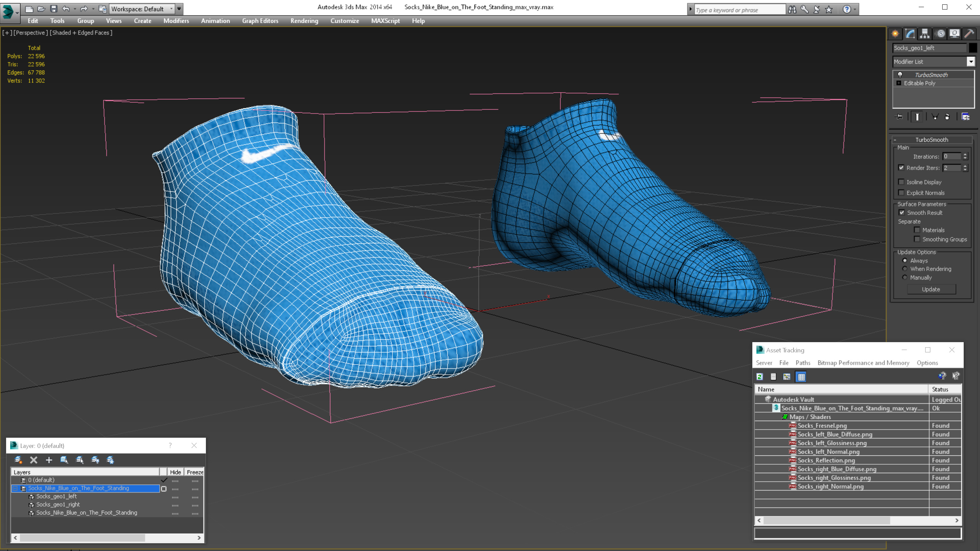Click Hide/Unhide All Layers icon
Screen dimensions: 980x551
(x=95, y=460)
